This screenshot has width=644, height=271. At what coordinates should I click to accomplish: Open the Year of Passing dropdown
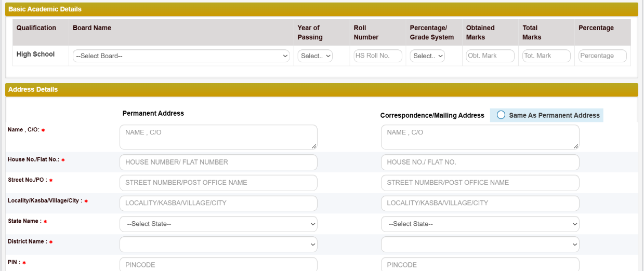[315, 56]
